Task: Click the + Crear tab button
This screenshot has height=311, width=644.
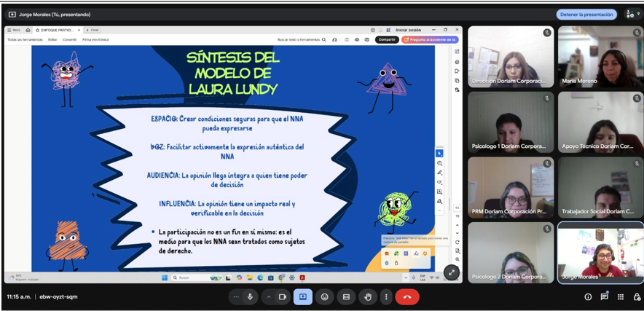Action: coord(92,30)
